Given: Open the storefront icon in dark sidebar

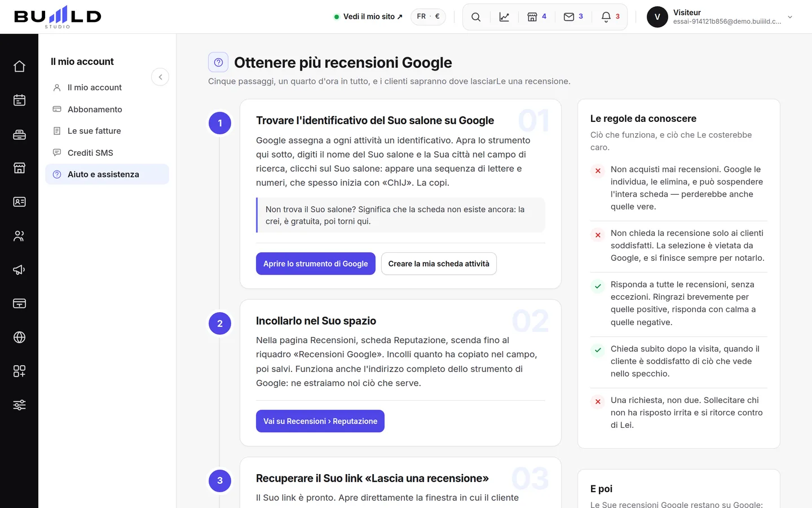Looking at the screenshot, I should pyautogui.click(x=19, y=168).
